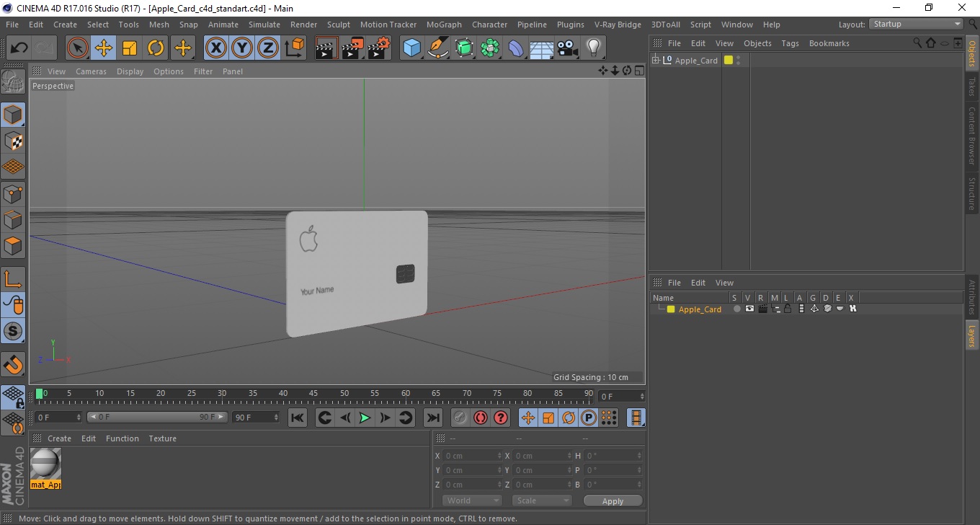Activate the Rotate tool

(156, 48)
